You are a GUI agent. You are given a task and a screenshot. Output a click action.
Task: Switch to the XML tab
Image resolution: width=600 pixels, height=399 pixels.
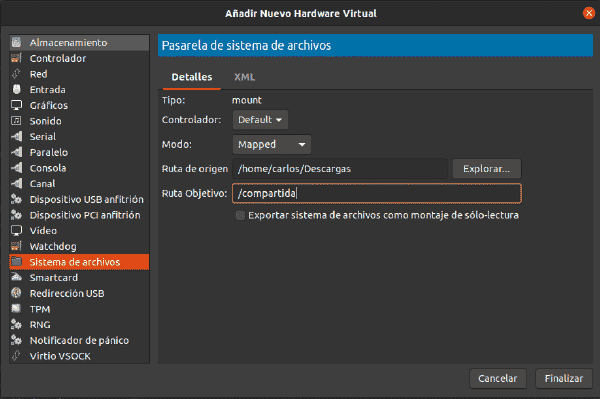(x=245, y=77)
